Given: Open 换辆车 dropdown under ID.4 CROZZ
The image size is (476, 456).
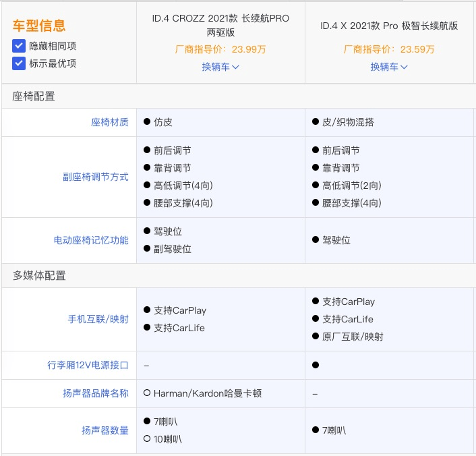Looking at the screenshot, I should tap(220, 67).
